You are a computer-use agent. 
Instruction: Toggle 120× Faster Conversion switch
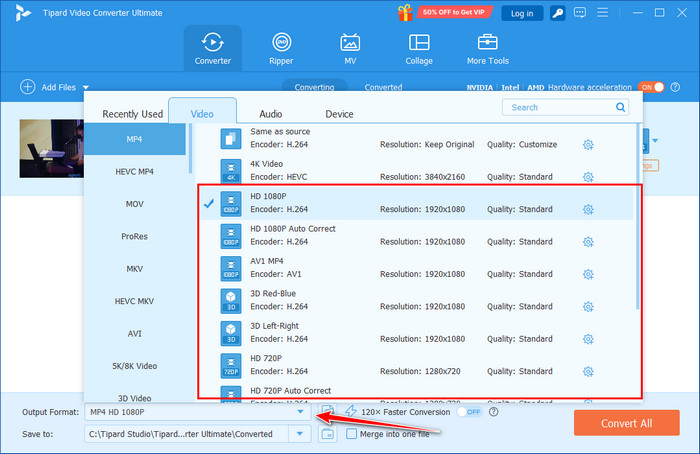tap(468, 412)
